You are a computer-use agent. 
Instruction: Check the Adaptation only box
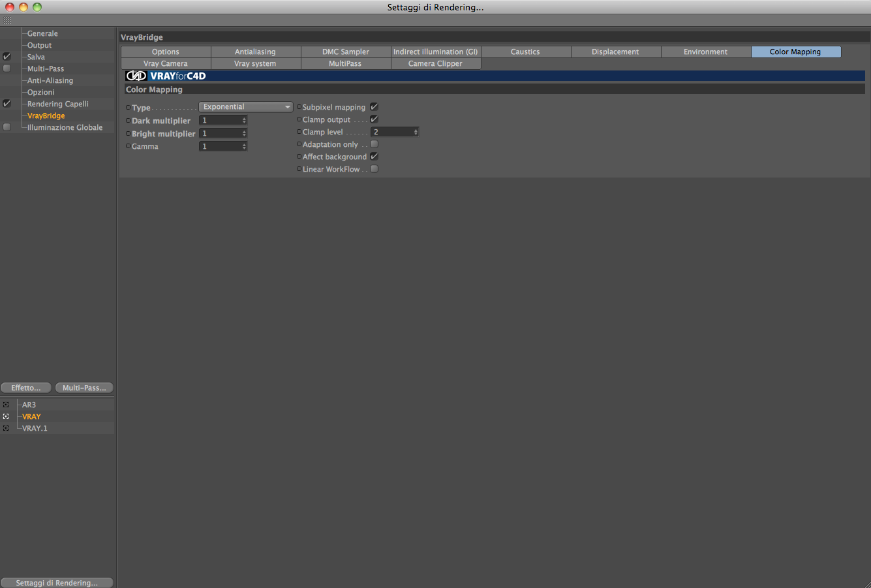tap(374, 144)
